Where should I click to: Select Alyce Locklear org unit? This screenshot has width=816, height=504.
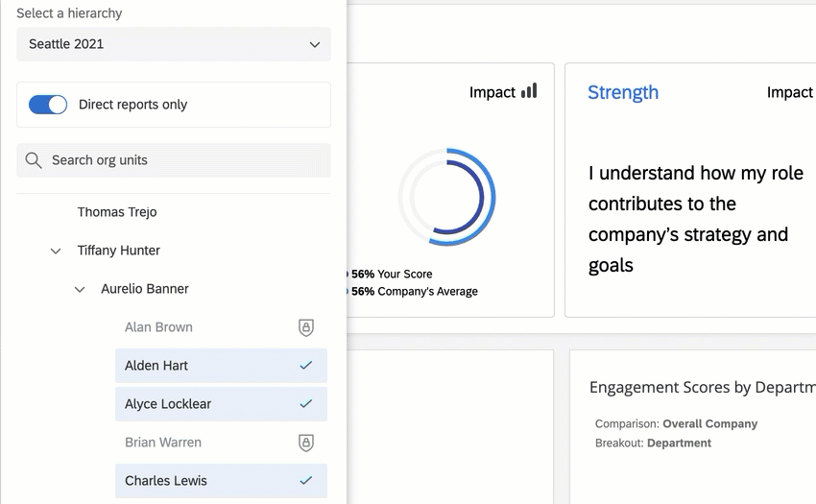pos(168,404)
